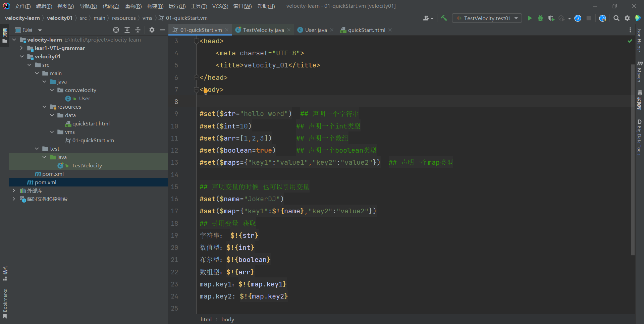The height and width of the screenshot is (324, 644).
Task: Open the database side panel
Action: (640, 100)
